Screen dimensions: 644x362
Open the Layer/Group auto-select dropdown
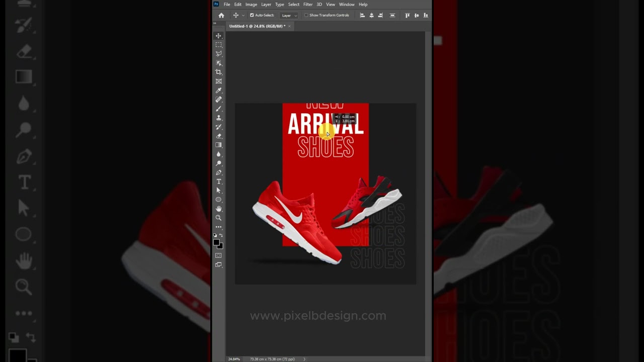pyautogui.click(x=289, y=16)
